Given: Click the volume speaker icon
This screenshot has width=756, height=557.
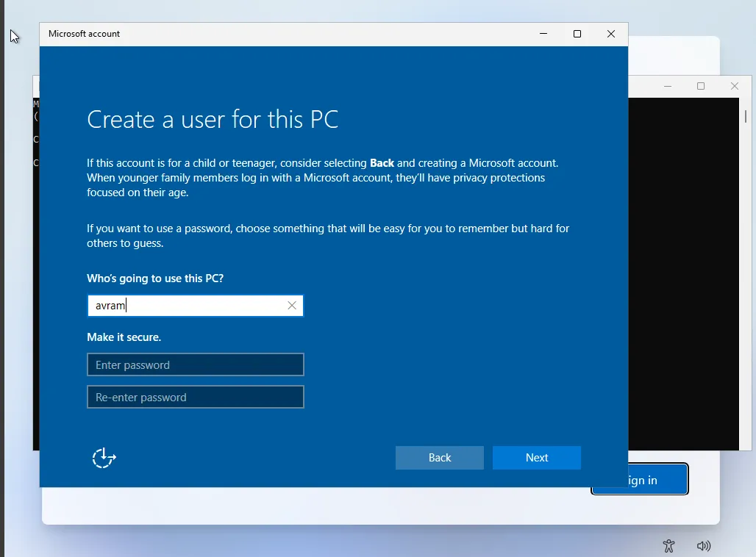Looking at the screenshot, I should 704,546.
